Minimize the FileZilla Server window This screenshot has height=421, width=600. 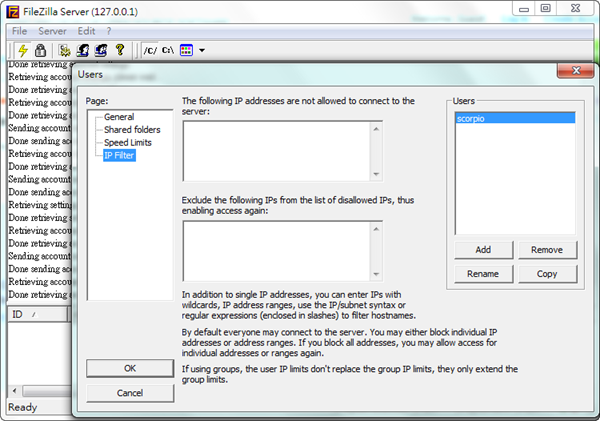524,8
